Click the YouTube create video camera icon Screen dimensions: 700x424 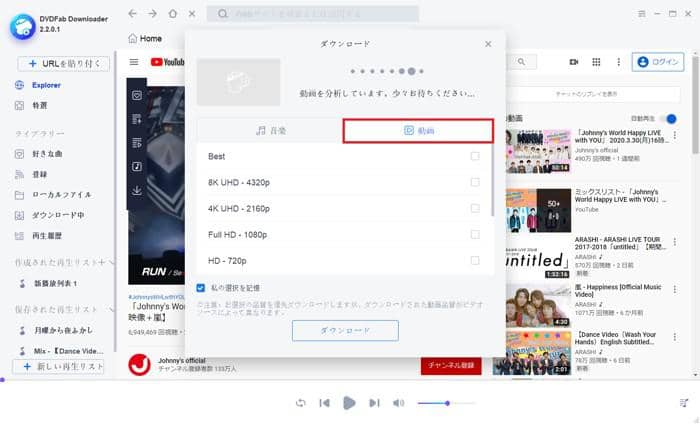574,62
